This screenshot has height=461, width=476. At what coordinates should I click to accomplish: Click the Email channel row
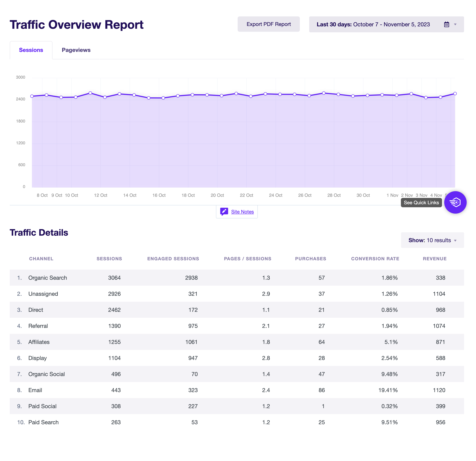click(x=35, y=390)
